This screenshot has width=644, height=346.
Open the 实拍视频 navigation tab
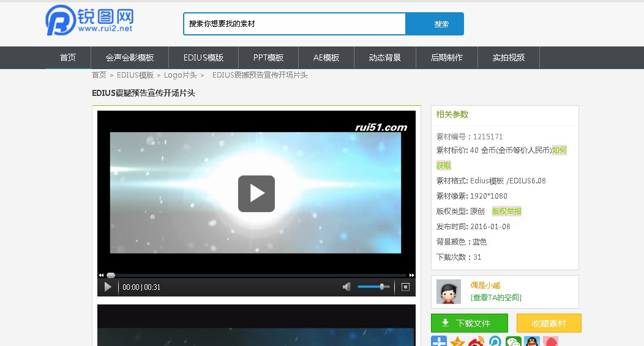(x=509, y=58)
